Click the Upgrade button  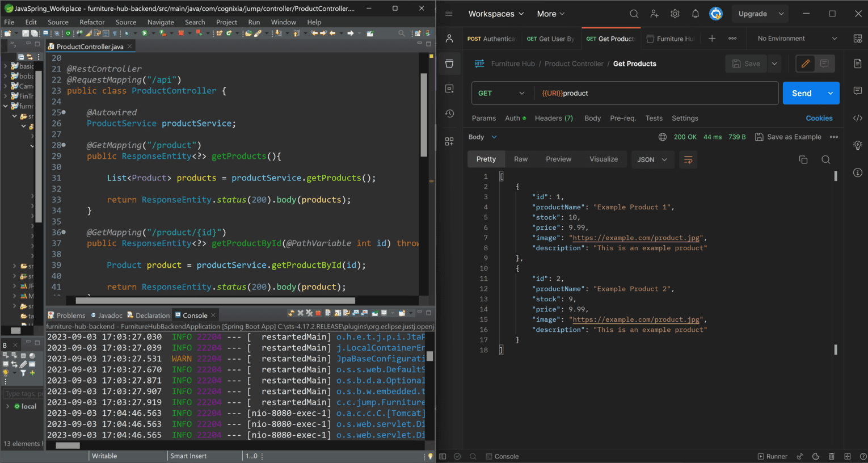coord(753,14)
